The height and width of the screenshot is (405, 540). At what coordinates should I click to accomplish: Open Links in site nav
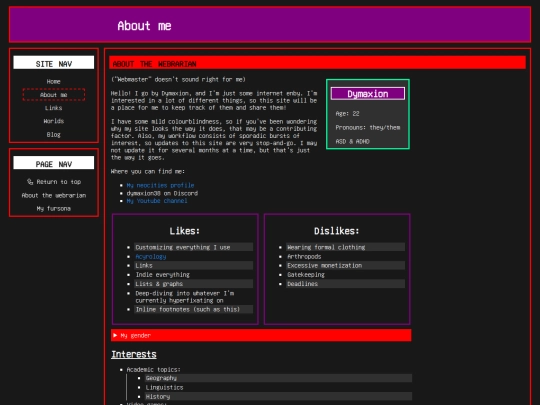coord(53,108)
